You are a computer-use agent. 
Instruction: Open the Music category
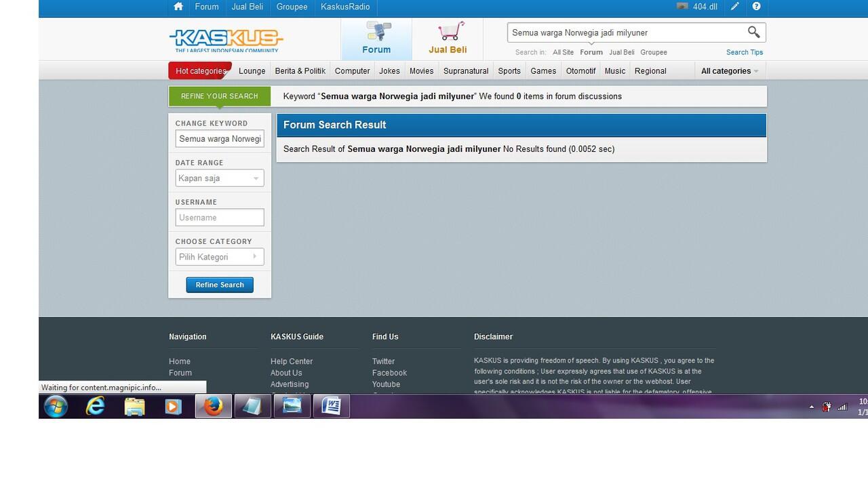(x=615, y=70)
